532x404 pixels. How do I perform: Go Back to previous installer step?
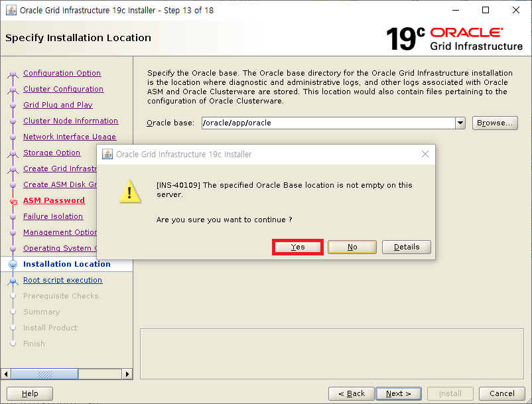351,393
